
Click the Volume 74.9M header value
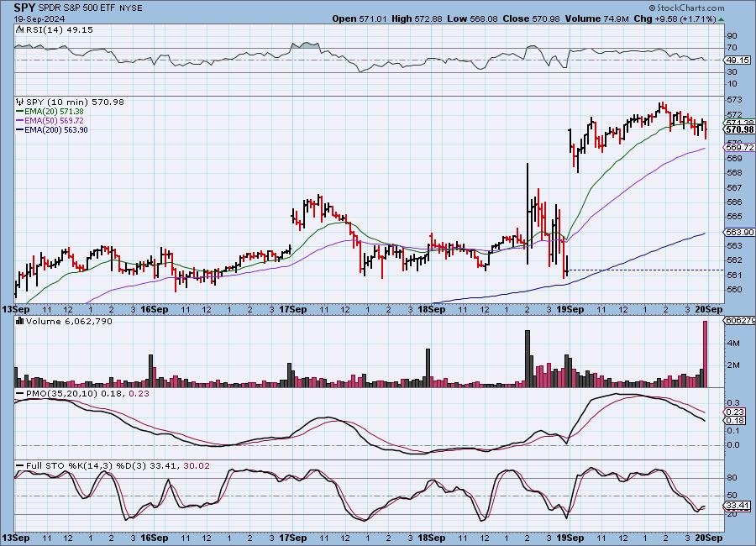point(596,18)
